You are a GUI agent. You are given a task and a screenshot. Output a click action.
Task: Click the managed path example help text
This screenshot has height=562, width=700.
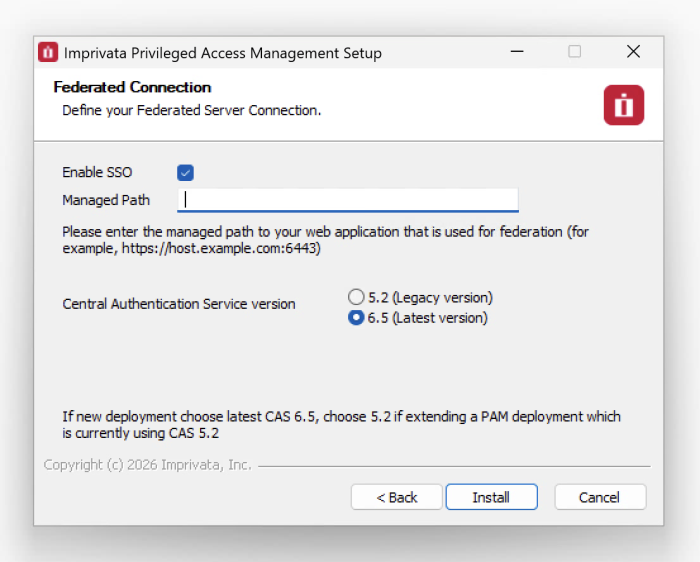[325, 240]
